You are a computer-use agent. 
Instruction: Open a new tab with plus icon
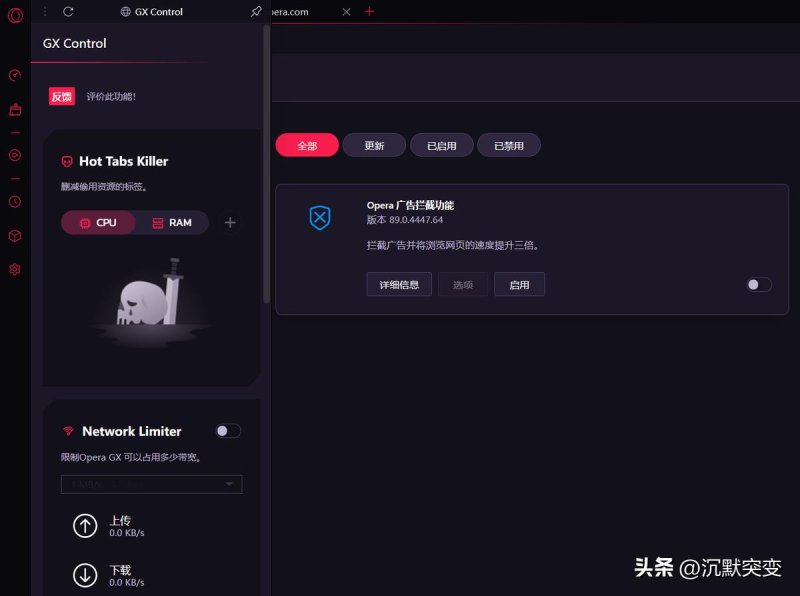click(369, 11)
